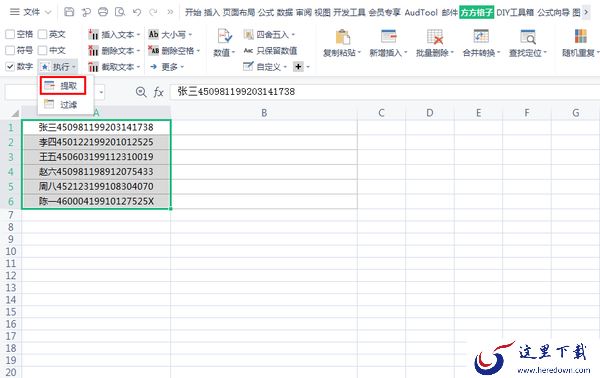
Task: Click cell containing 赵六450981198912075433
Action: point(96,171)
